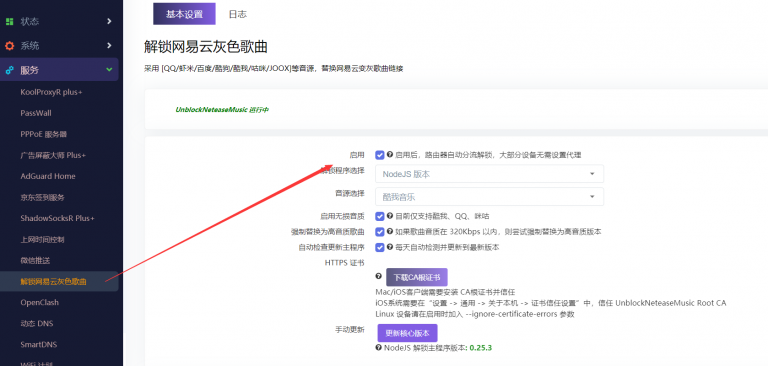Toggle the 启用无损音质 checkbox

(x=380, y=216)
